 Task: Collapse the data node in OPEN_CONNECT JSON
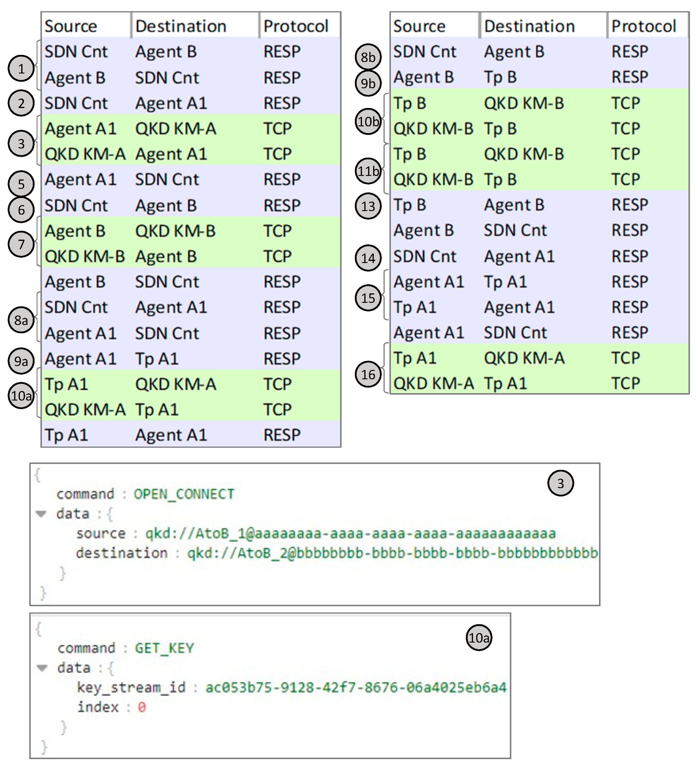coord(41,514)
